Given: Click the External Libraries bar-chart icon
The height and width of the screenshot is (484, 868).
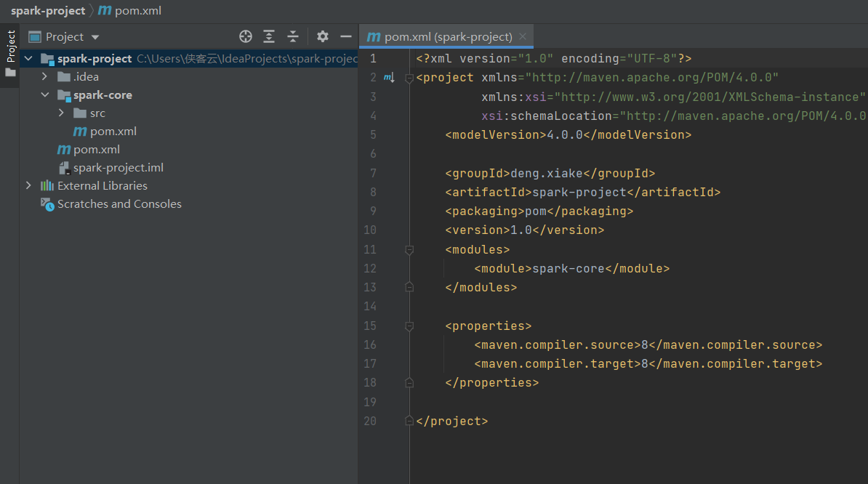Looking at the screenshot, I should pos(47,186).
